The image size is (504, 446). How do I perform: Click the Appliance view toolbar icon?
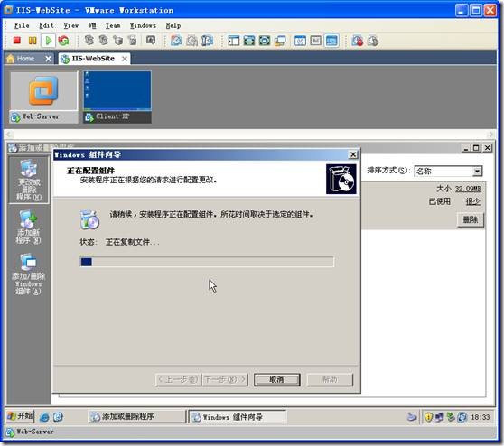315,41
